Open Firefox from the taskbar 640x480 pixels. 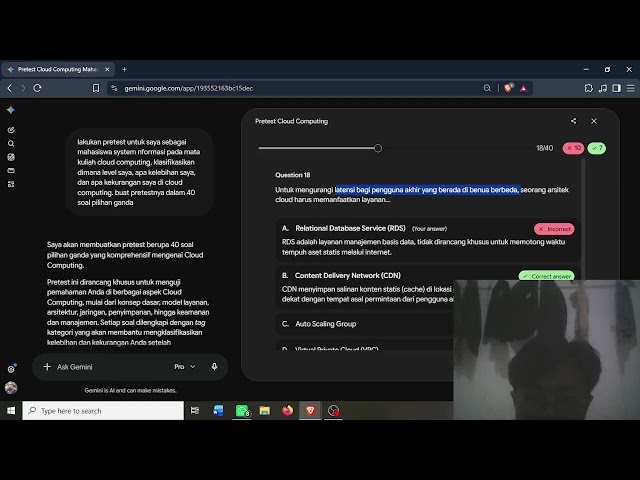pyautogui.click(x=288, y=410)
